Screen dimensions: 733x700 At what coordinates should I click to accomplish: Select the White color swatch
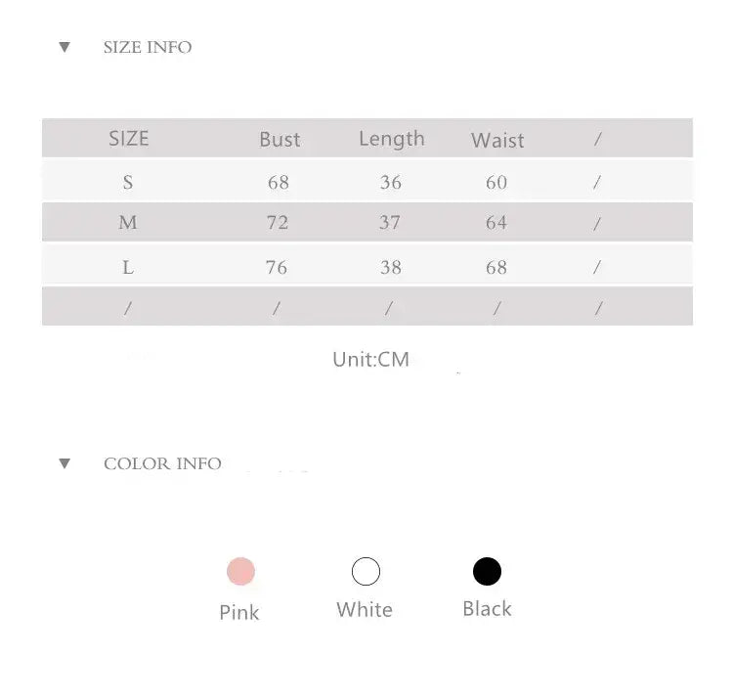(x=366, y=571)
